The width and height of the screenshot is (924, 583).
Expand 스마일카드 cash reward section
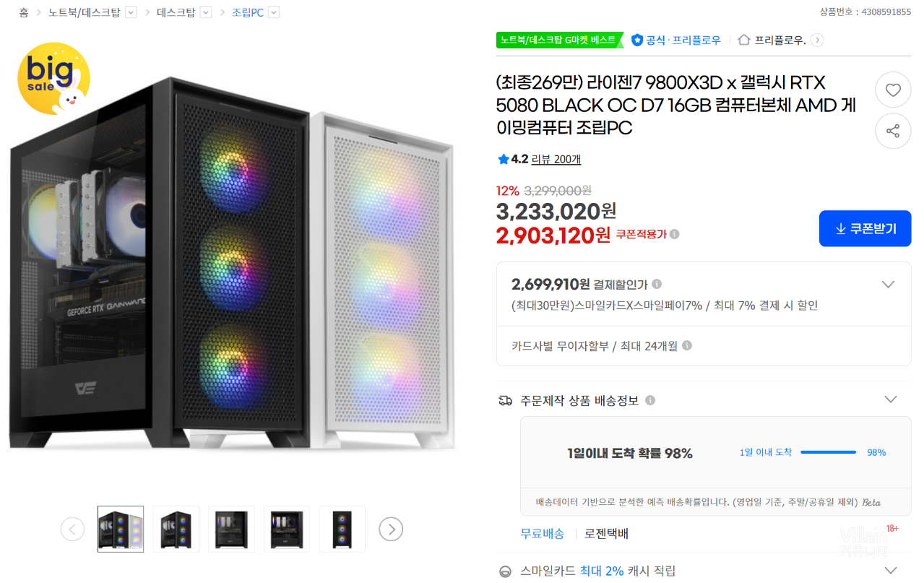click(891, 570)
